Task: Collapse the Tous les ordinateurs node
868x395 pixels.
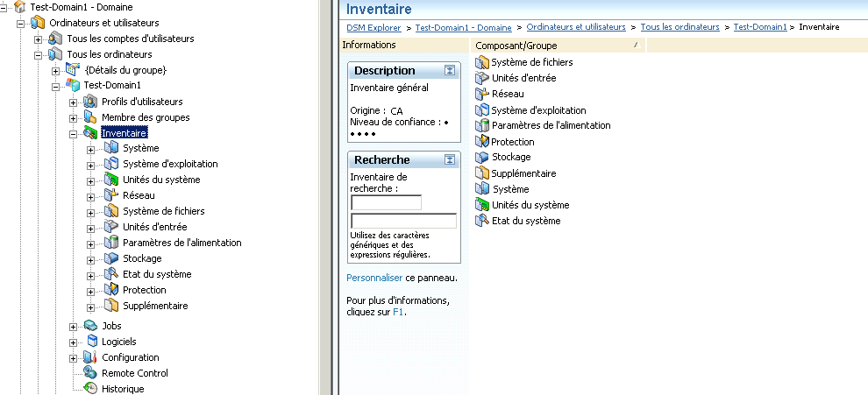Action: [39, 55]
